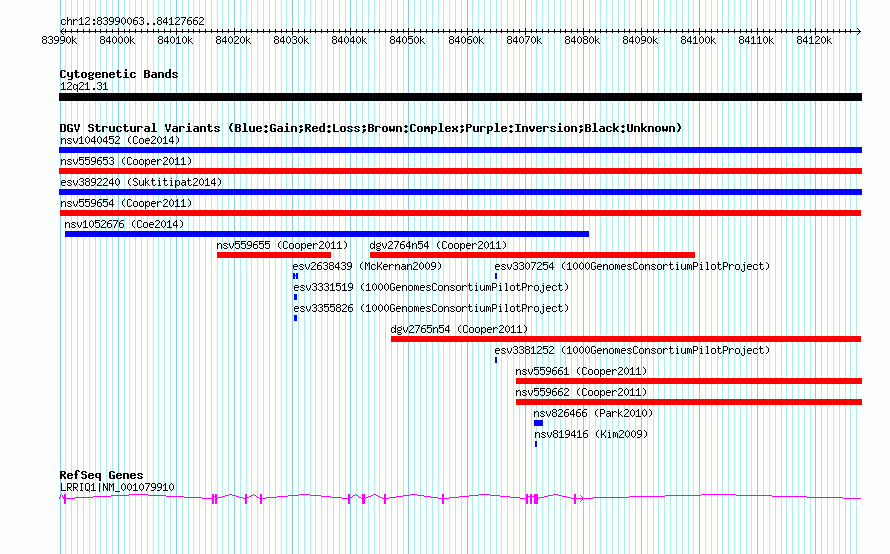The height and width of the screenshot is (554, 890).
Task: Select the nsv559653 (Cooper2011) red loss bar
Action: [460, 171]
